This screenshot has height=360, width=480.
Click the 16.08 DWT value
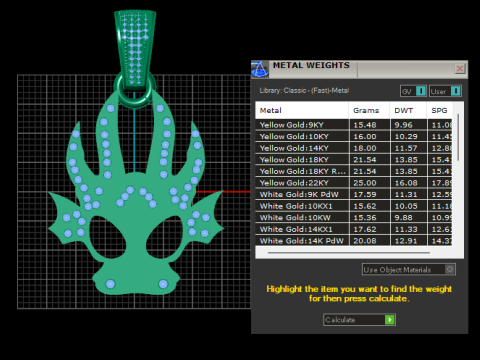(x=406, y=183)
